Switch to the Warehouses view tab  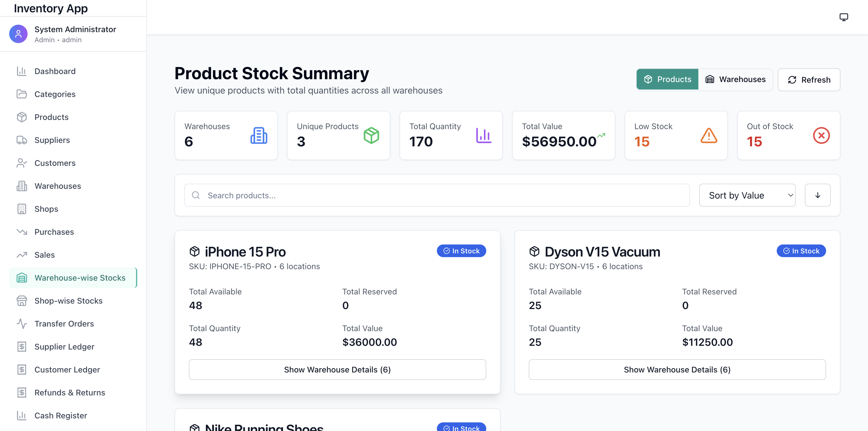[735, 79]
